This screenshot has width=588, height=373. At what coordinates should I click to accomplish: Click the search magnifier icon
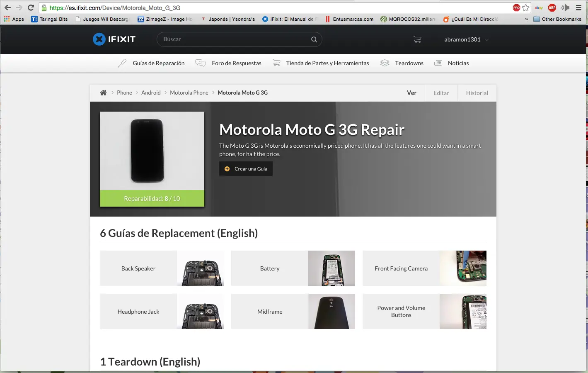click(314, 39)
